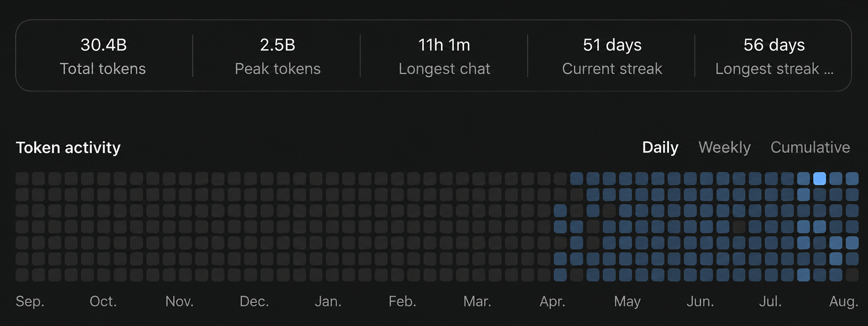Click the Mar. month label
868x326 pixels.
tap(477, 301)
